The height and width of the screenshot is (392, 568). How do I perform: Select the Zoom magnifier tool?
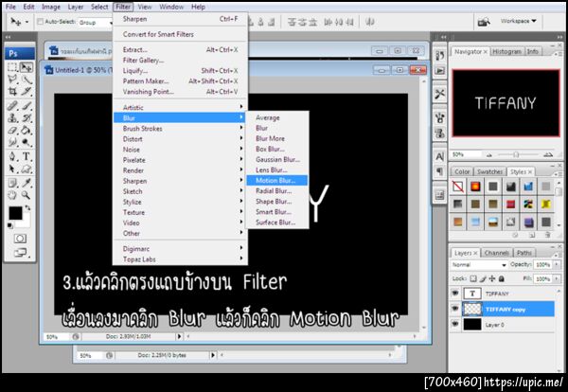click(27, 195)
